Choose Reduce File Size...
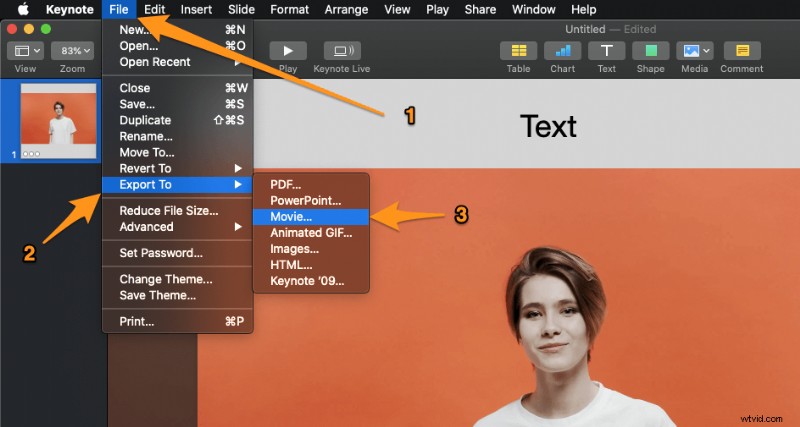The width and height of the screenshot is (800, 427). point(178,211)
